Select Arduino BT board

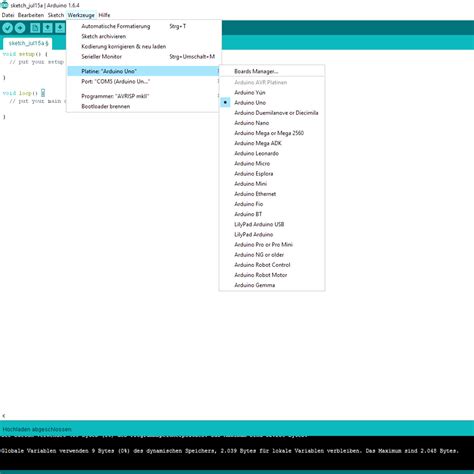(x=272, y=214)
